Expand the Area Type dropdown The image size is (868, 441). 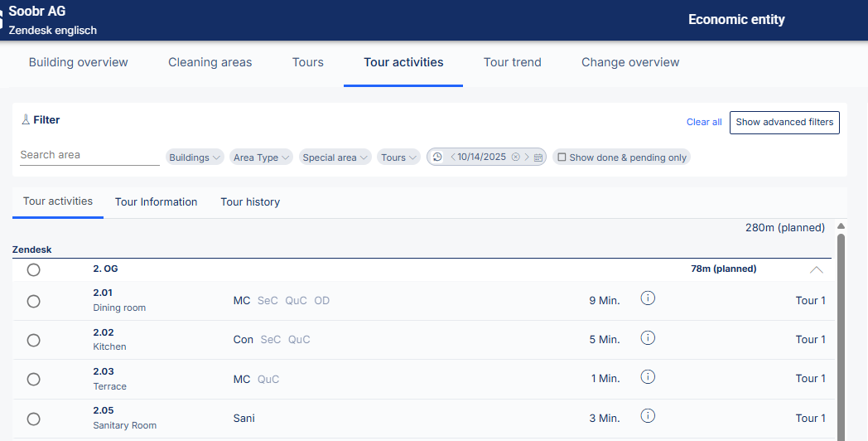[261, 157]
